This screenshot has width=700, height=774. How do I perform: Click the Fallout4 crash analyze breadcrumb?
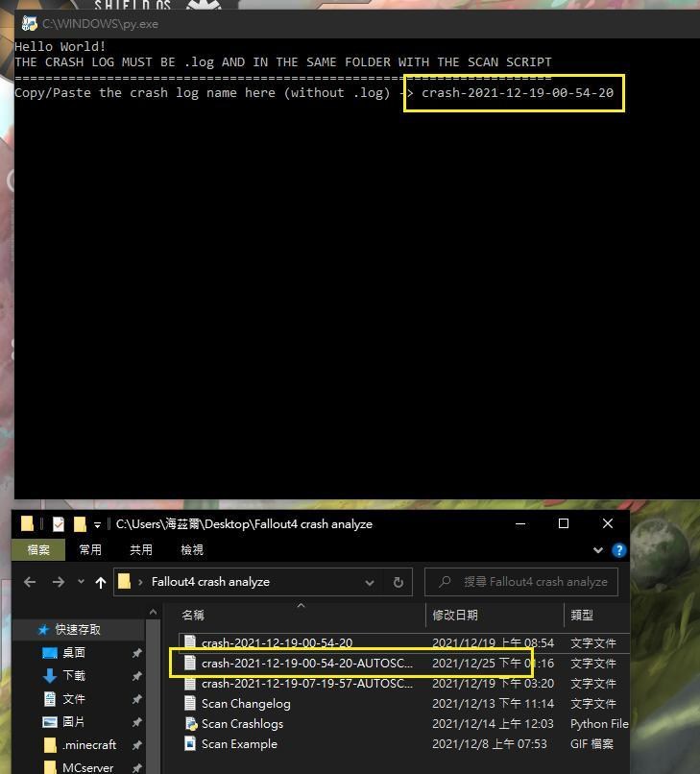211,582
